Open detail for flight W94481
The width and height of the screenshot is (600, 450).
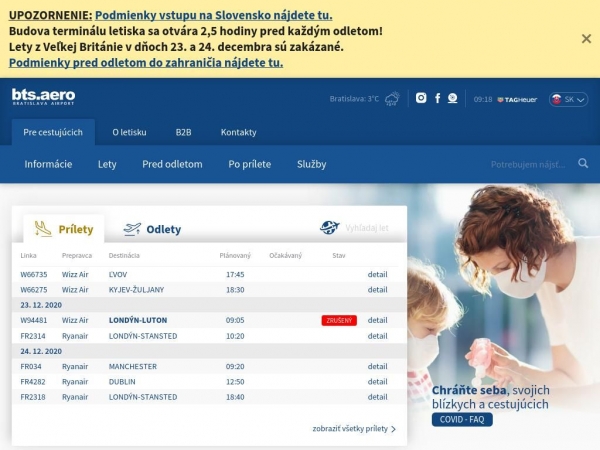click(377, 320)
